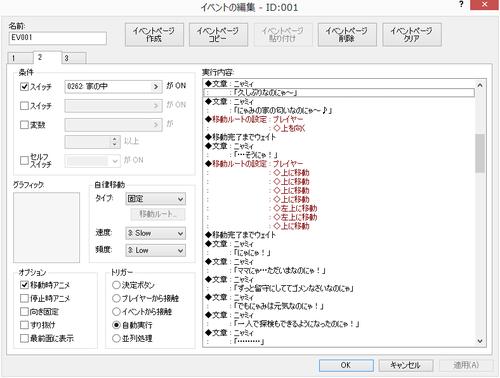Toggle the 移動時アニメ option
This screenshot has width=500, height=378.
[24, 285]
